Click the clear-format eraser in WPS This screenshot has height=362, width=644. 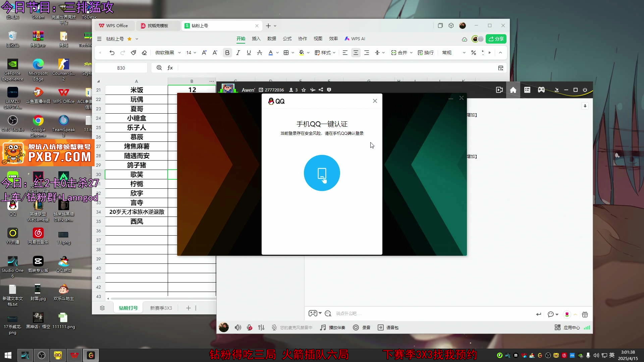[x=144, y=53]
